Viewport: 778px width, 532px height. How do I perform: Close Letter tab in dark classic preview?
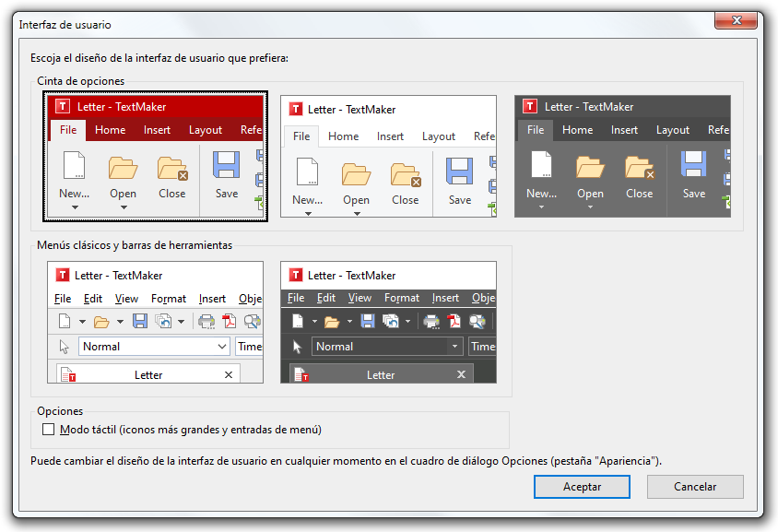point(462,374)
